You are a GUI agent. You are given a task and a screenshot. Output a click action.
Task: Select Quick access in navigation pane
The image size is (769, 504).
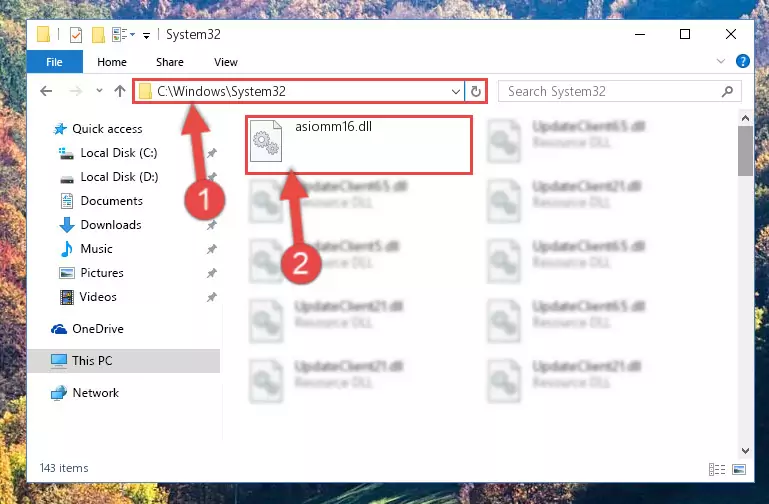(x=107, y=129)
